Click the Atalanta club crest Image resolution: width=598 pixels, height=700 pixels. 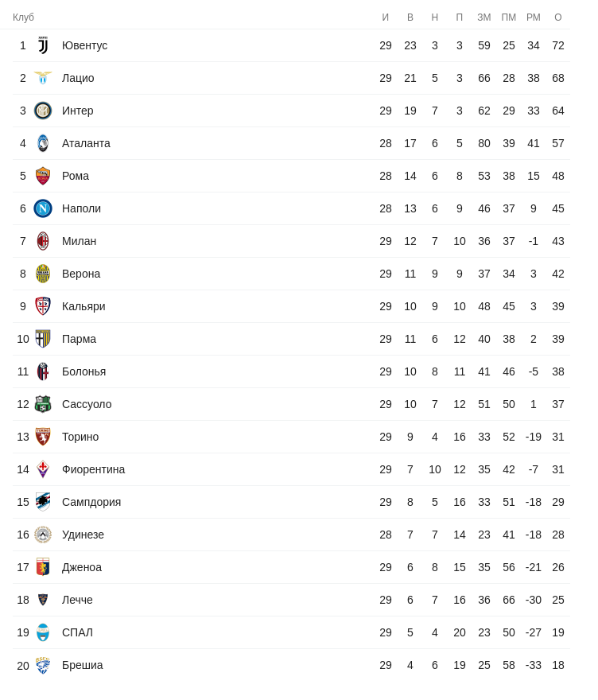pos(43,143)
